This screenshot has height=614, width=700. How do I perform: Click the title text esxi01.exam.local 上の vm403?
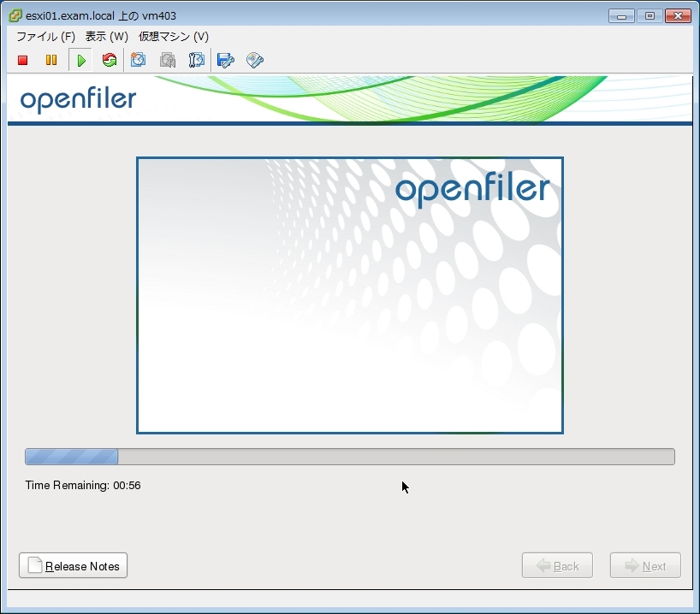click(101, 16)
